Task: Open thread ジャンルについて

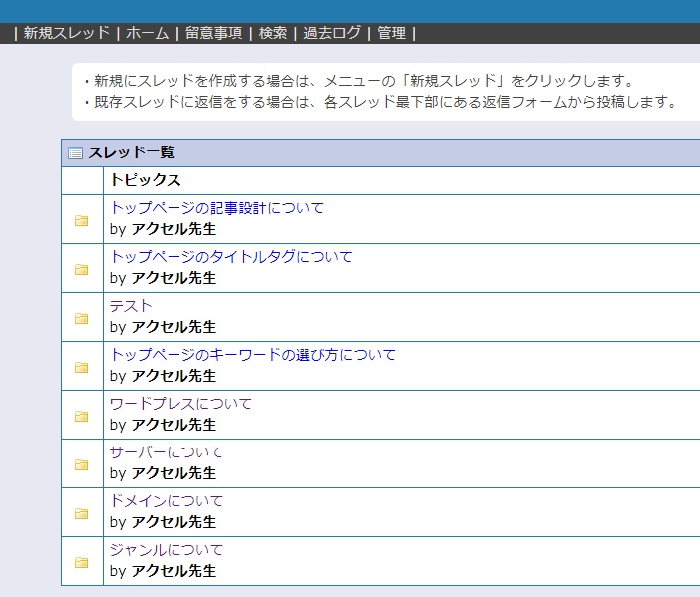Action: click(x=167, y=550)
